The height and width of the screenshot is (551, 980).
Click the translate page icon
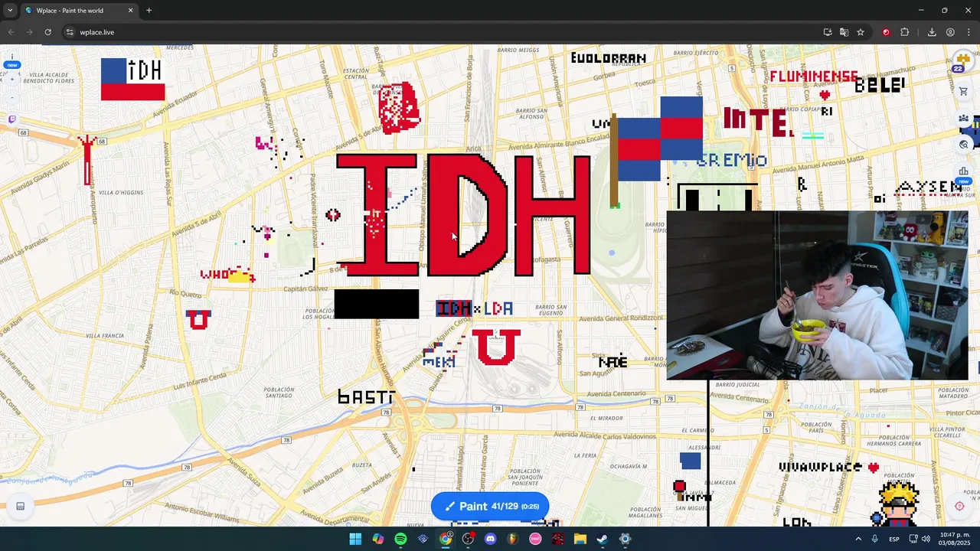tap(844, 32)
